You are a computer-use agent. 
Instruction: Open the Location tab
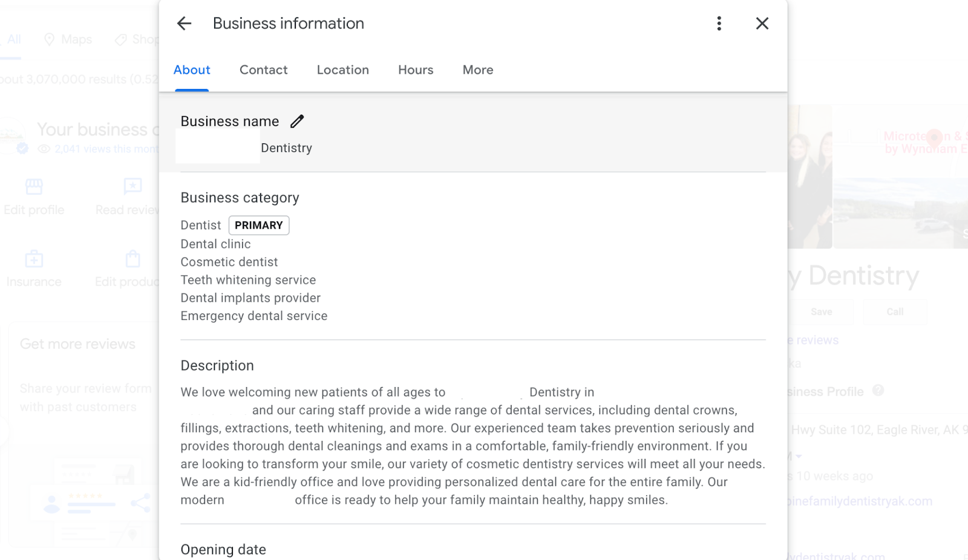[342, 70]
